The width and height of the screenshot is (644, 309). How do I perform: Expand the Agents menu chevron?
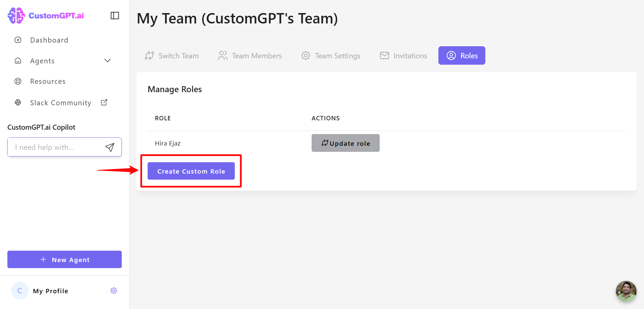pyautogui.click(x=107, y=61)
